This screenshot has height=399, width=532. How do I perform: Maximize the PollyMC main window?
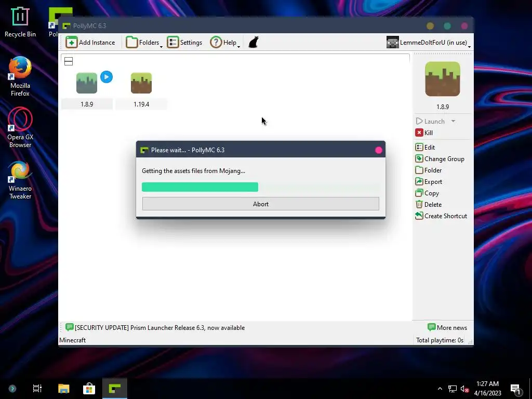pyautogui.click(x=447, y=26)
